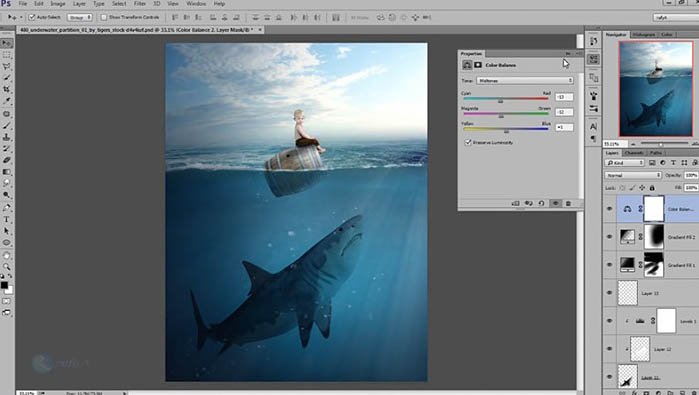Open the Tone dropdown in Color Balance
699x395 pixels.
click(x=525, y=81)
